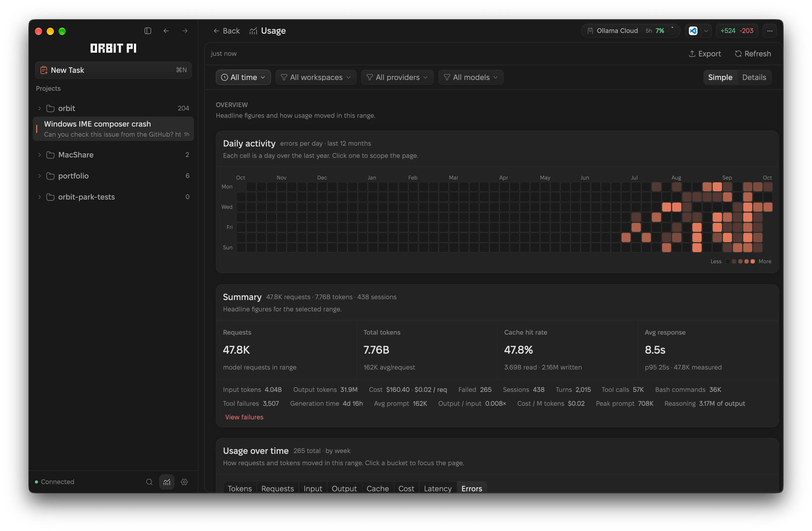812x531 pixels.
Task: Click the Usage chart icon in header
Action: click(253, 31)
